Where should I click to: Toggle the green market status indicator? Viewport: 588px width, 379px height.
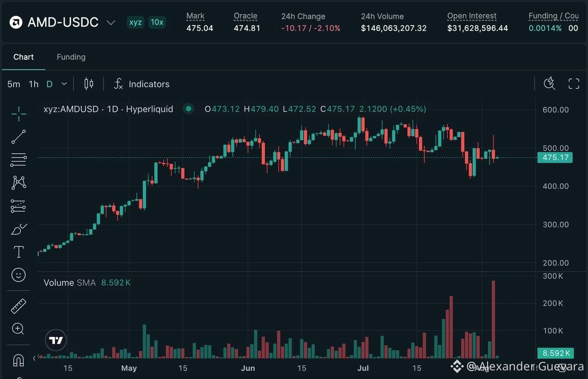tap(189, 109)
